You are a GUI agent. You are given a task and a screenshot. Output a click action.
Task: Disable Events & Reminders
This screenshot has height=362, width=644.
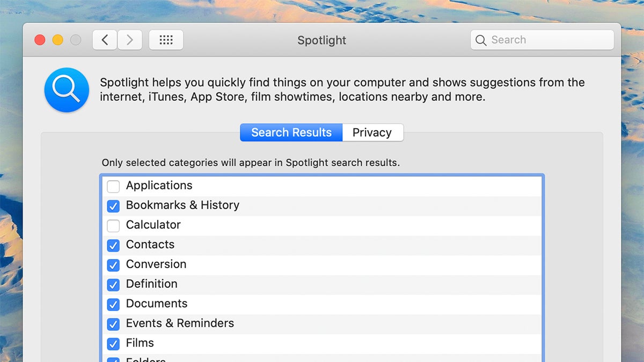[x=113, y=324]
